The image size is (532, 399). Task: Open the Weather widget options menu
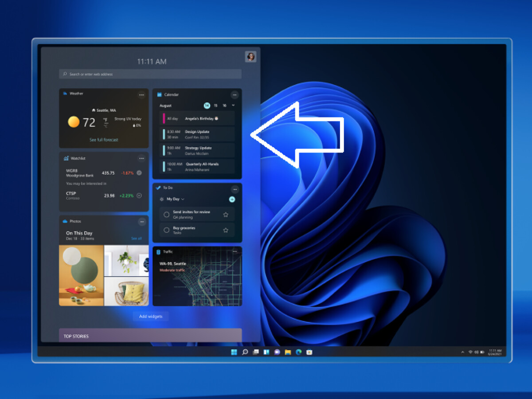(x=141, y=94)
